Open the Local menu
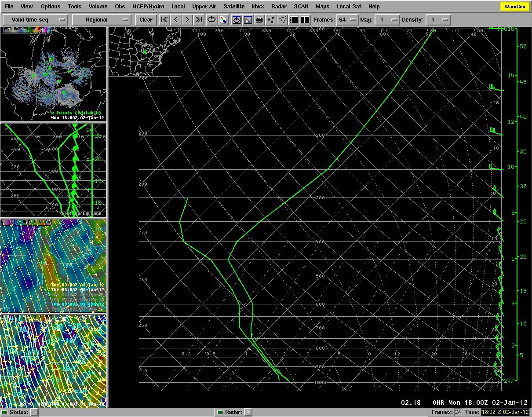532x417 pixels. pos(178,7)
